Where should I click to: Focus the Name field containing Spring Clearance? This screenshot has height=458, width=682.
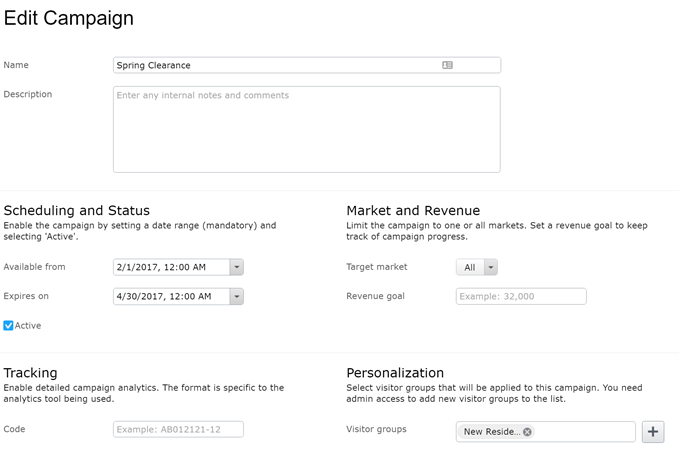(x=270, y=65)
